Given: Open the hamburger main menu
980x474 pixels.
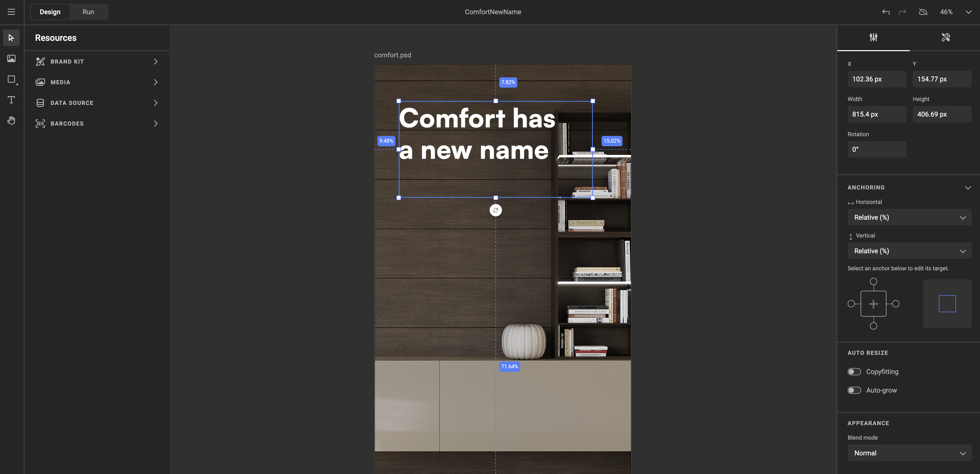Looking at the screenshot, I should pyautogui.click(x=11, y=12).
